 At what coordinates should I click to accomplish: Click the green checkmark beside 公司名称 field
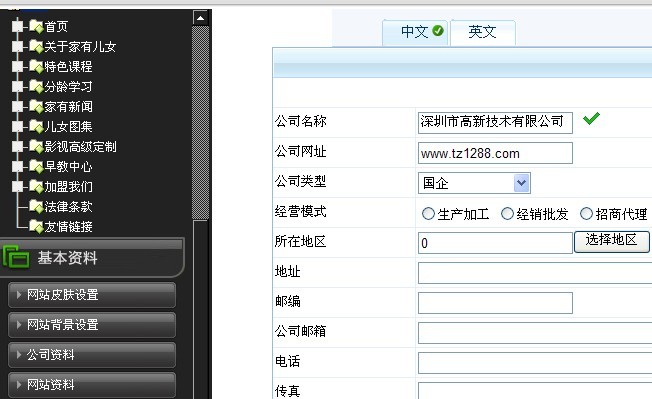click(591, 118)
